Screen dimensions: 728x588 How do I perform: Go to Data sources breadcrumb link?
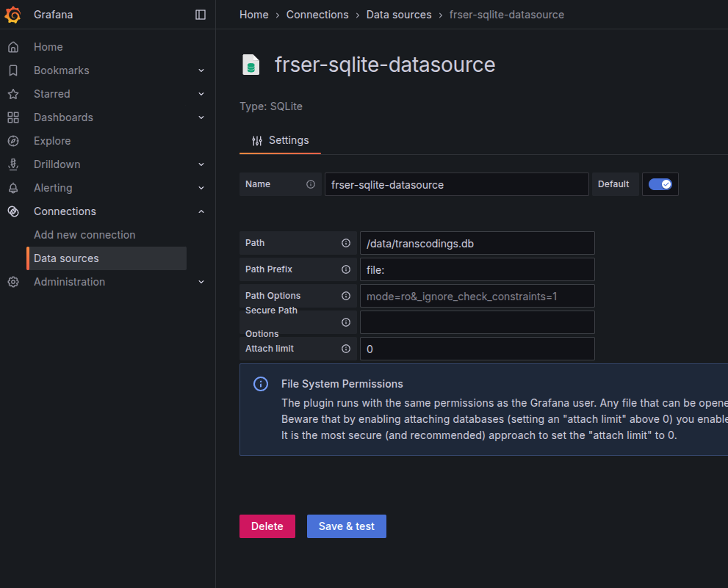coord(399,15)
